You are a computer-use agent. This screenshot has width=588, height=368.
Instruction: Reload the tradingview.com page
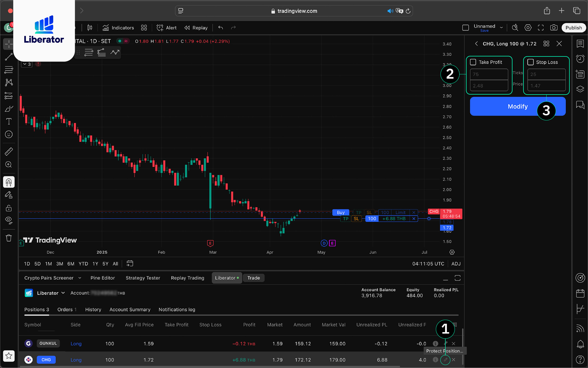tap(408, 11)
